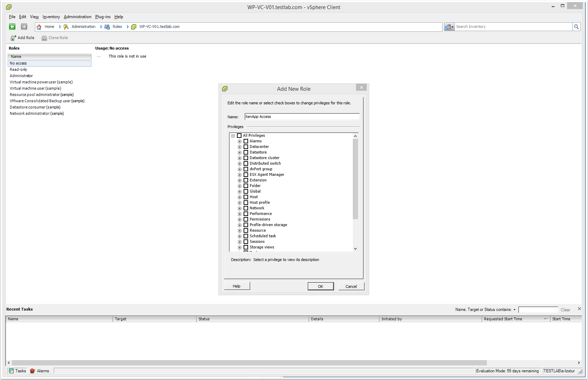
Task: Close the Recent Tasks panel
Action: [579, 309]
